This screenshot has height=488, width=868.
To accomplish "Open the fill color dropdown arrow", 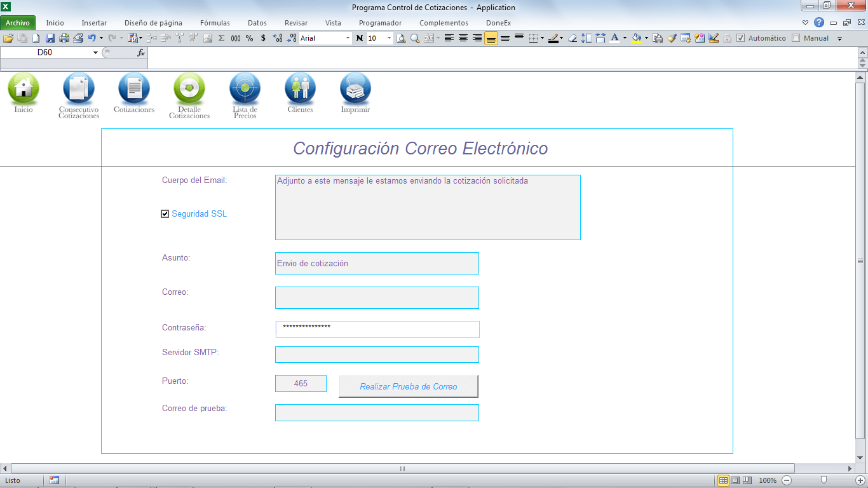I will pyautogui.click(x=646, y=38).
